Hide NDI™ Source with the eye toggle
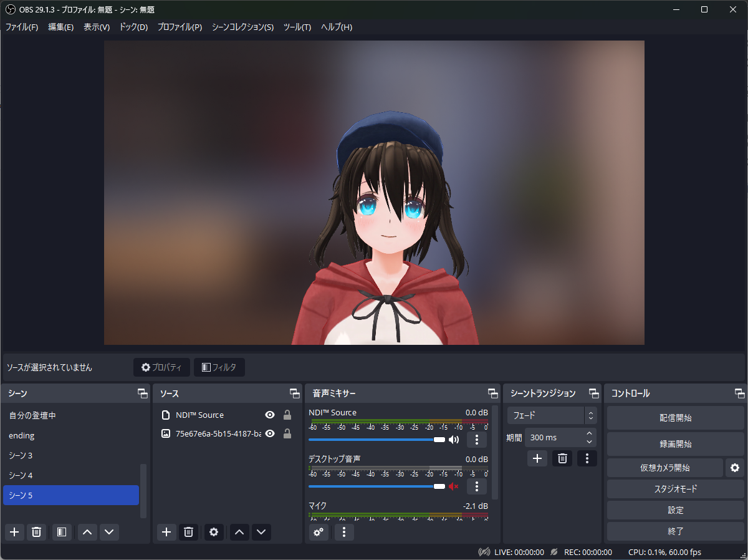The height and width of the screenshot is (560, 748). click(x=270, y=414)
